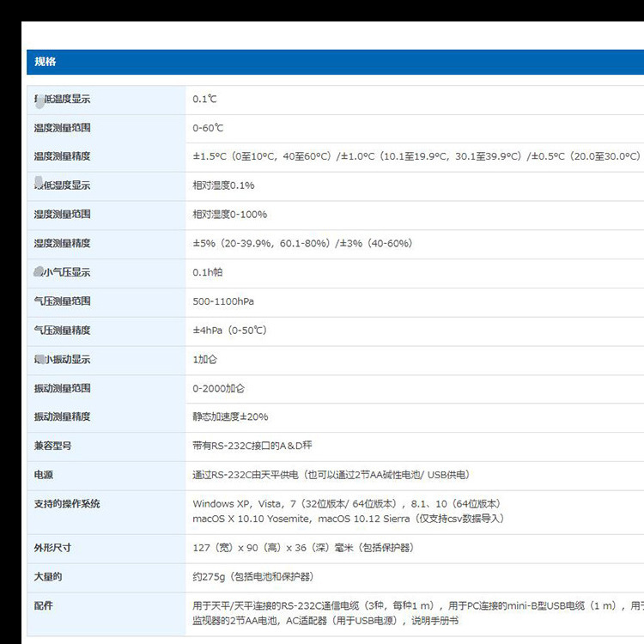The width and height of the screenshot is (644, 644).
Task: Click the 0.1h帕 value
Action: point(208,272)
